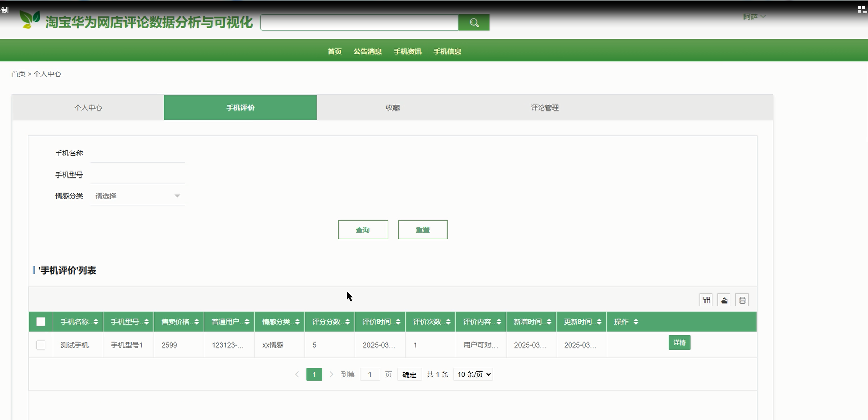Go to previous page arrow
The image size is (868, 420).
297,374
